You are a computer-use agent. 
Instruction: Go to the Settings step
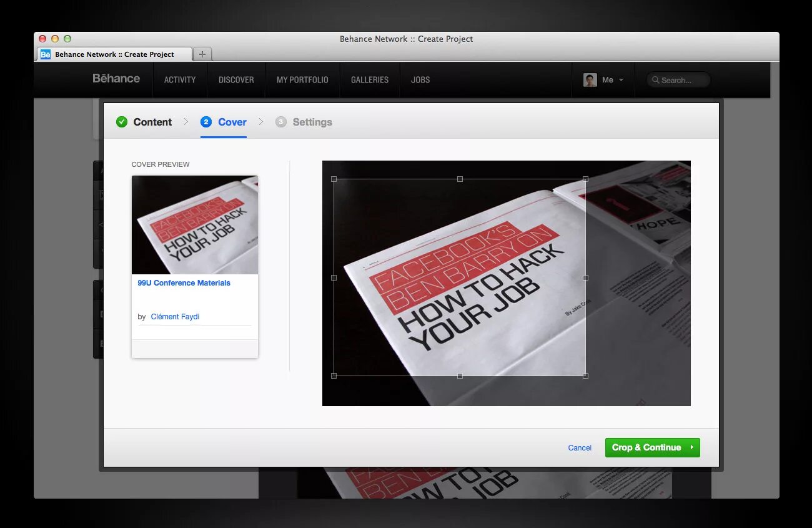pyautogui.click(x=304, y=122)
